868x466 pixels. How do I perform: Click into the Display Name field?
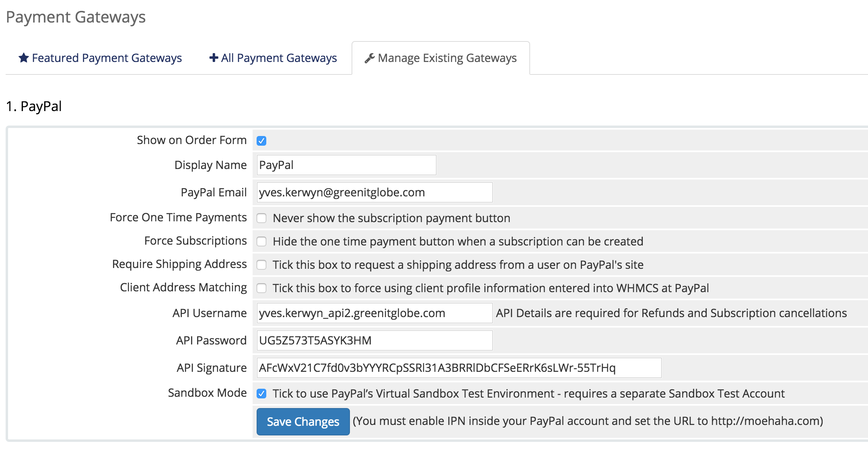coord(346,165)
